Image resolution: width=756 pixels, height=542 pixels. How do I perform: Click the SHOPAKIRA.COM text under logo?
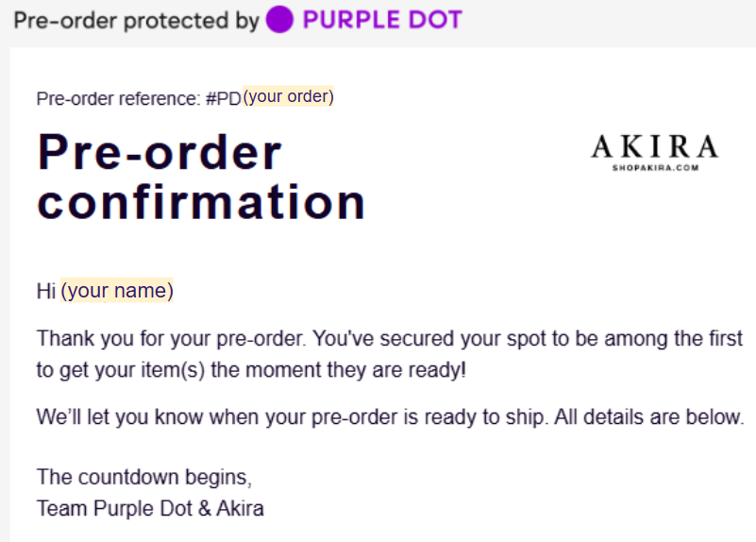tap(655, 168)
